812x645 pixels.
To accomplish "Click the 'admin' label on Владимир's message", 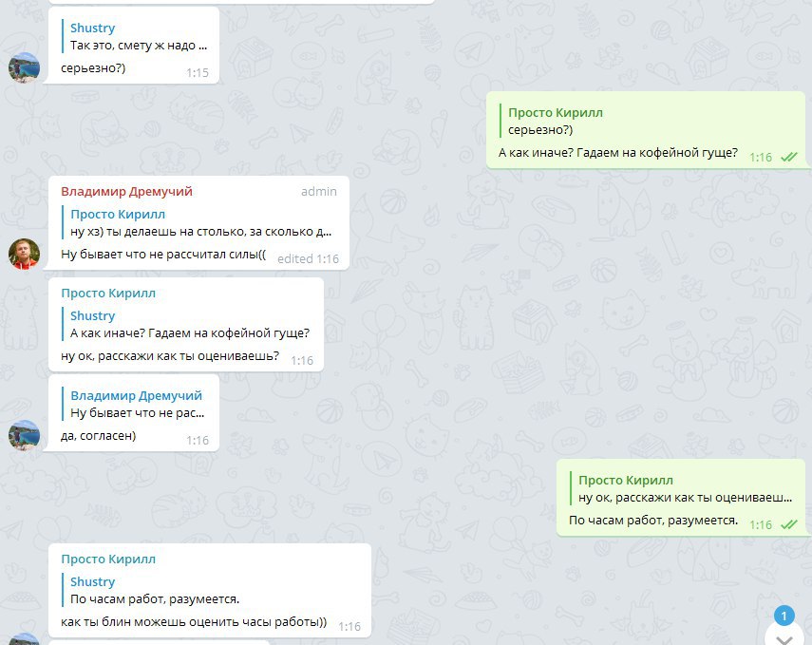I will (319, 191).
